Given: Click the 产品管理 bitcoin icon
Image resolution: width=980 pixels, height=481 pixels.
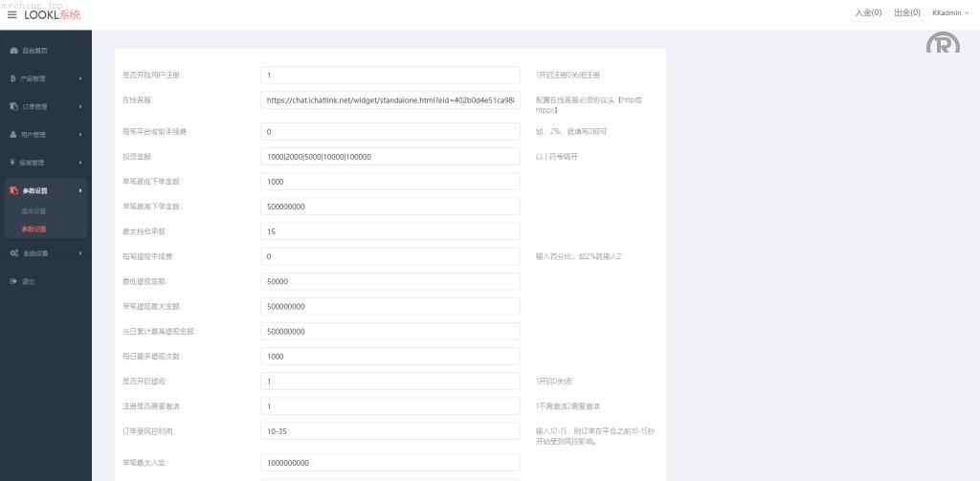Looking at the screenshot, I should click(x=13, y=78).
